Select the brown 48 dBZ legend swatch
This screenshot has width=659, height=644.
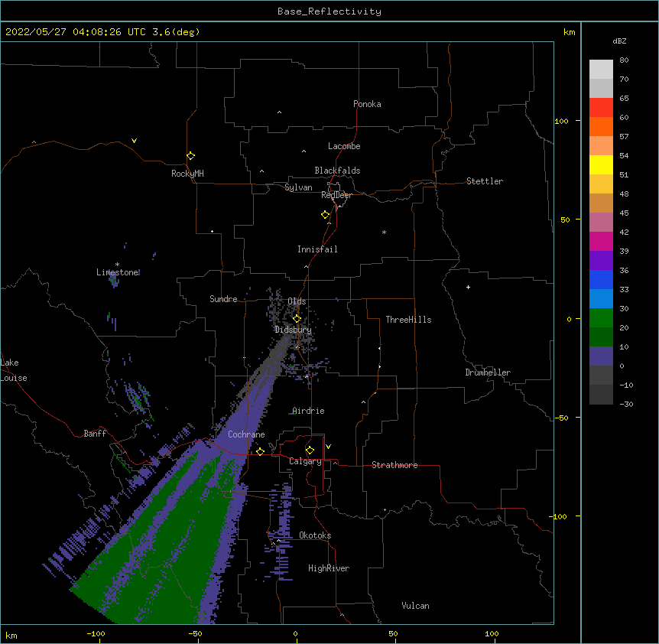click(x=601, y=203)
